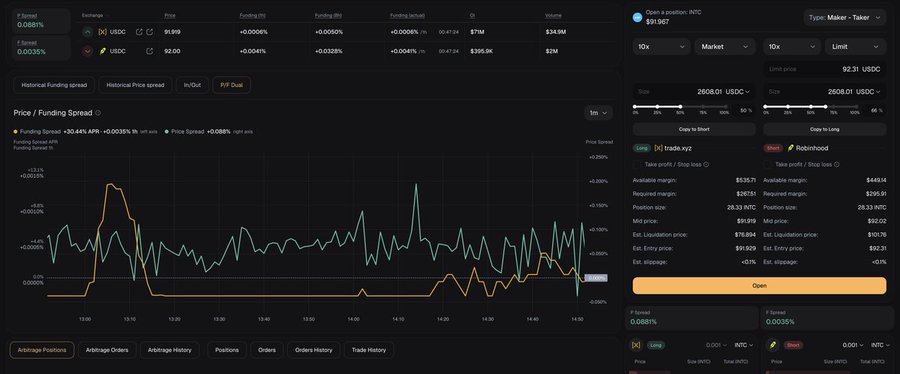Click the $395.9K open interest cell
900x374 pixels.
tap(482, 51)
